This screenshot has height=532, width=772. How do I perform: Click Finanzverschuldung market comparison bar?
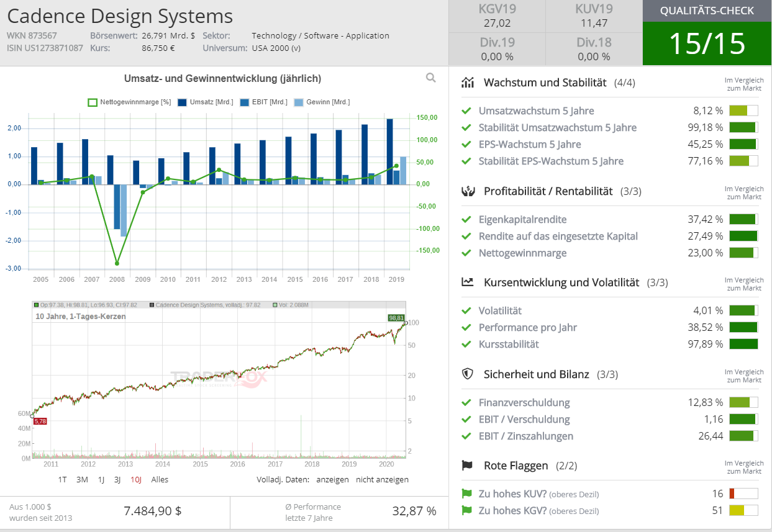click(x=743, y=403)
